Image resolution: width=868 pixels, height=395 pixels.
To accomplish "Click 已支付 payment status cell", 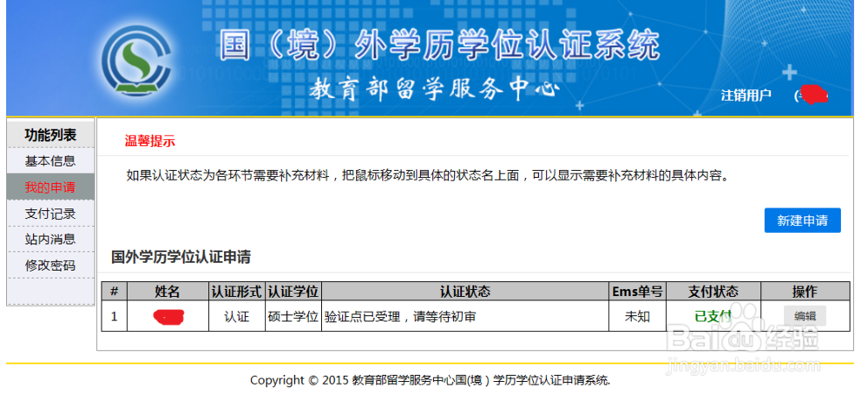I will pos(713,317).
